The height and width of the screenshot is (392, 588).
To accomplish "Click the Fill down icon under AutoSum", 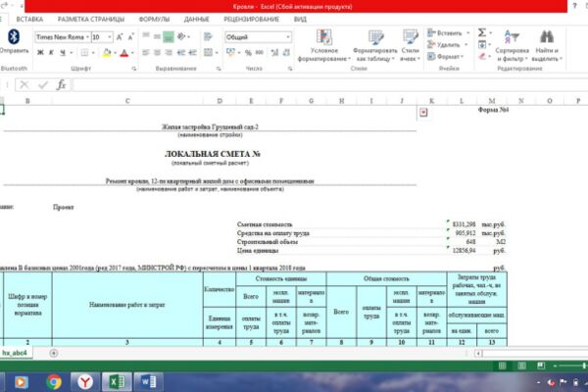I will coord(482,45).
